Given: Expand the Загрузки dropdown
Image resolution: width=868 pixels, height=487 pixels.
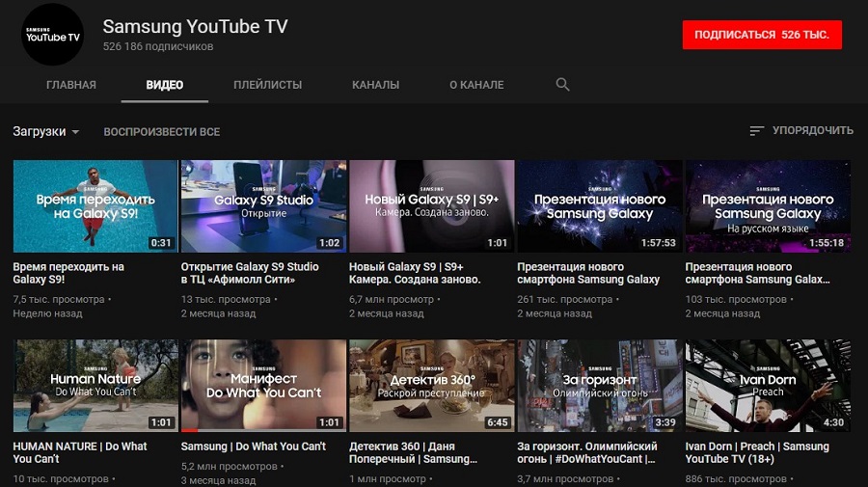Looking at the screenshot, I should coord(46,132).
